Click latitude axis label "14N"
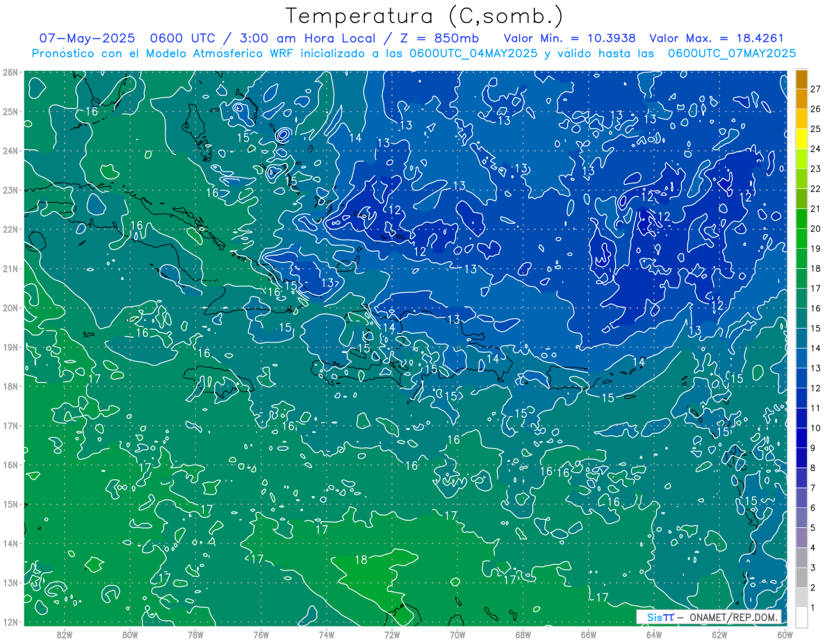 pos(10,543)
